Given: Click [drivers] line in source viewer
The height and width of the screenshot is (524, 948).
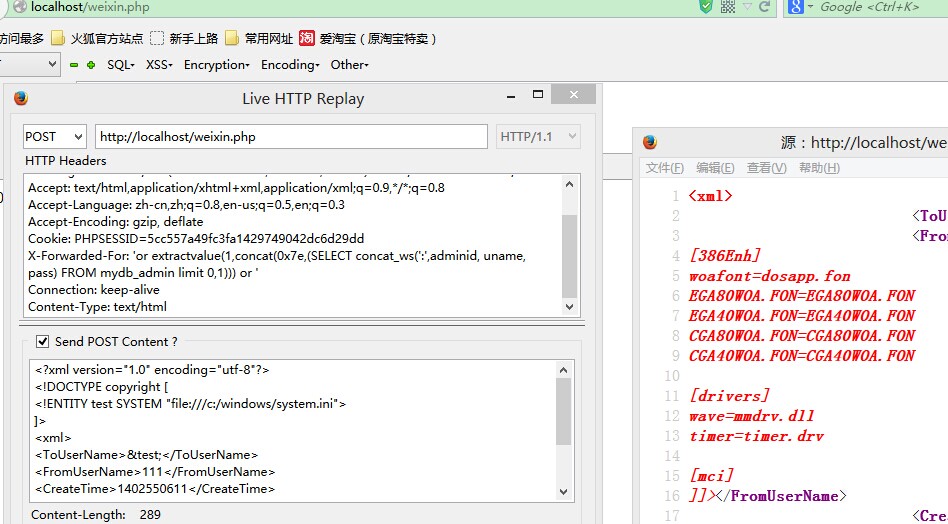Looking at the screenshot, I should (x=729, y=396).
